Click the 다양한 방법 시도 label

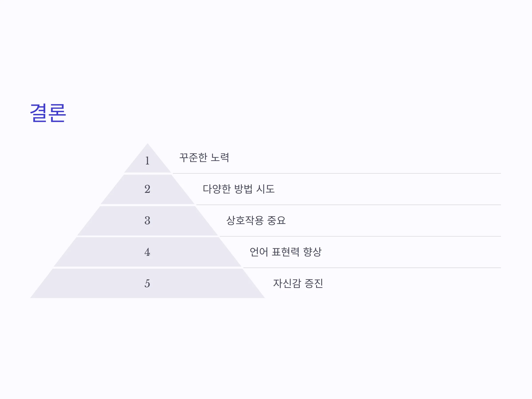tap(239, 189)
